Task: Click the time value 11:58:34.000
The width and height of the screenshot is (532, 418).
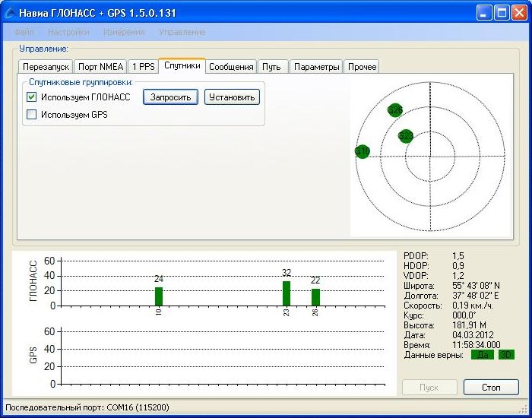Action: tap(477, 345)
